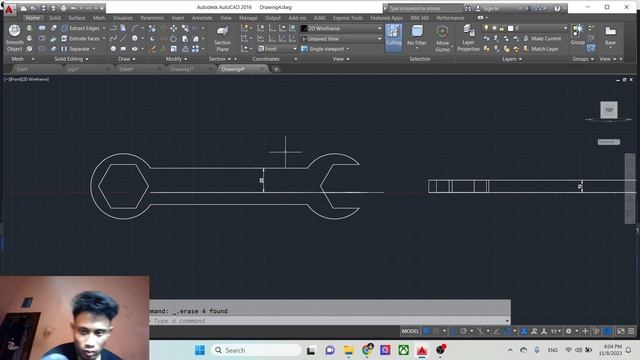640x360 pixels.
Task: Toggle layer freeze sun icon
Action: pos(494,28)
